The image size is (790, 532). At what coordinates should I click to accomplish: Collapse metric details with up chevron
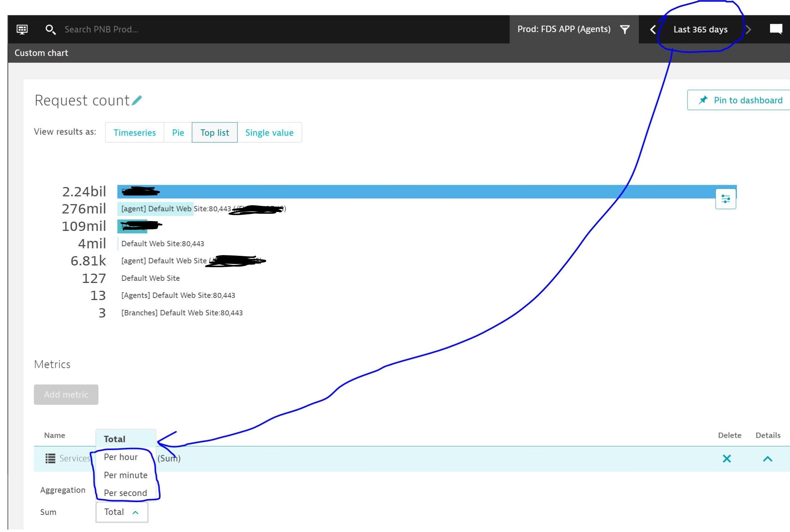(767, 459)
